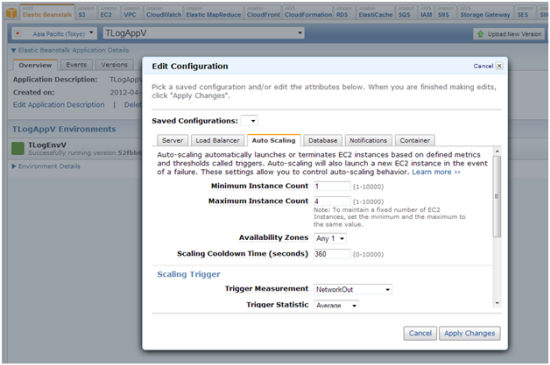The width and height of the screenshot is (550, 365).
Task: Close dialog with the X icon
Action: point(499,66)
